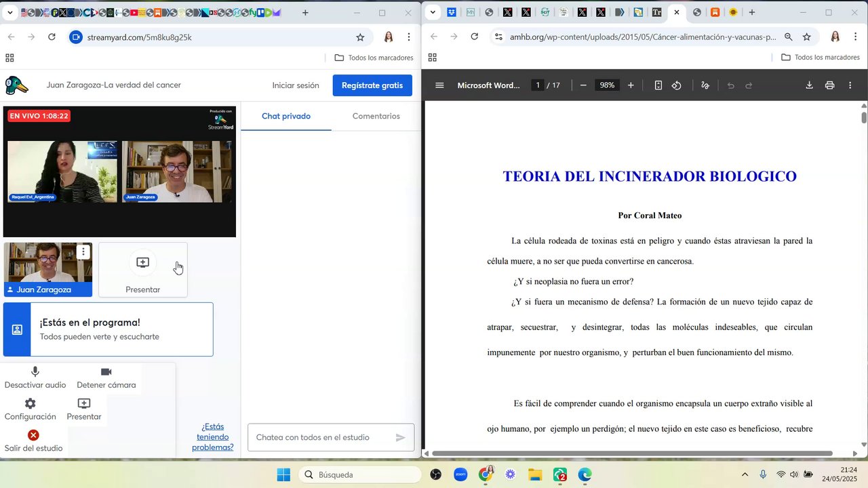Print the PDF document
Viewport: 868px width, 488px height.
829,85
